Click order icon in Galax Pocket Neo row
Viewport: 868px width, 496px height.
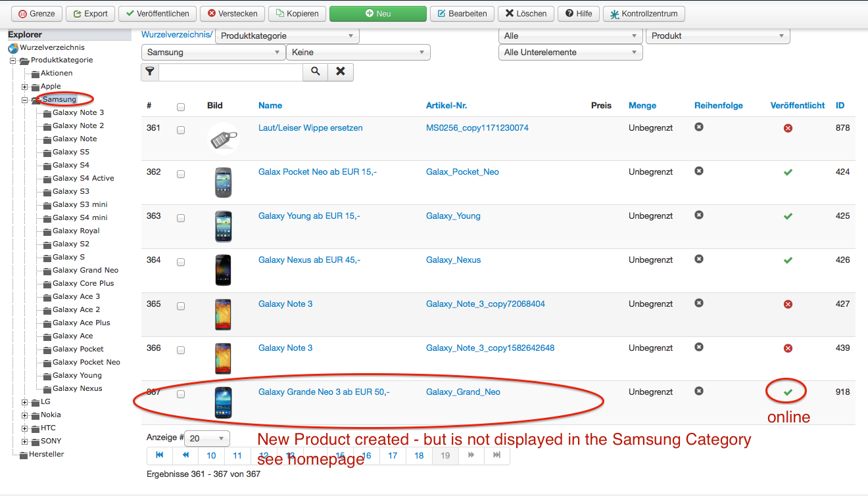click(x=699, y=171)
